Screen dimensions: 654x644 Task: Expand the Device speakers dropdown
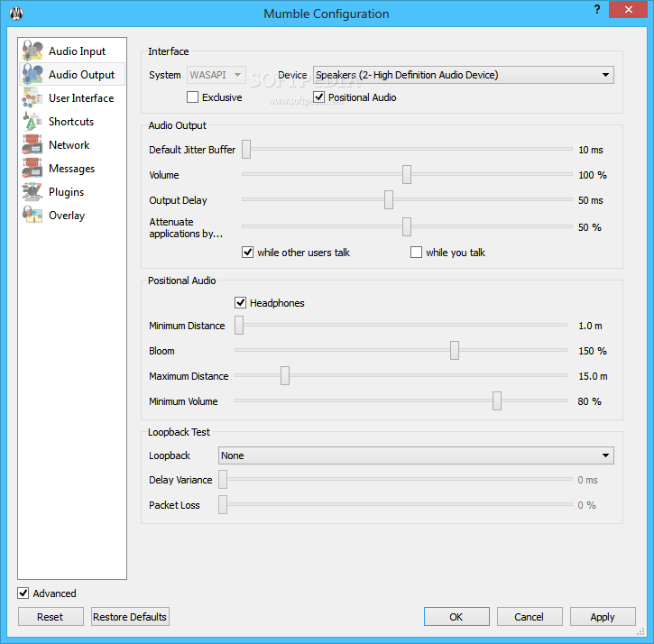click(x=464, y=75)
